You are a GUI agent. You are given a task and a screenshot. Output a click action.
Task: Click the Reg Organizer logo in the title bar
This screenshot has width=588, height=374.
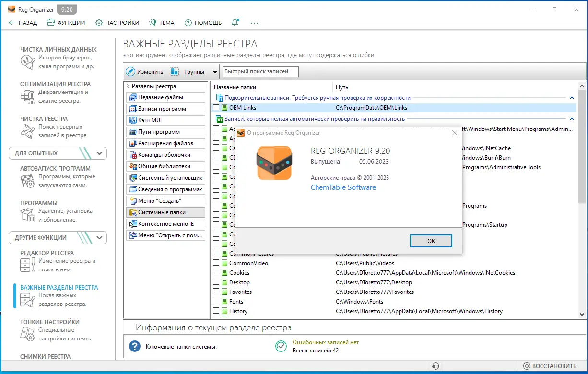(x=12, y=9)
